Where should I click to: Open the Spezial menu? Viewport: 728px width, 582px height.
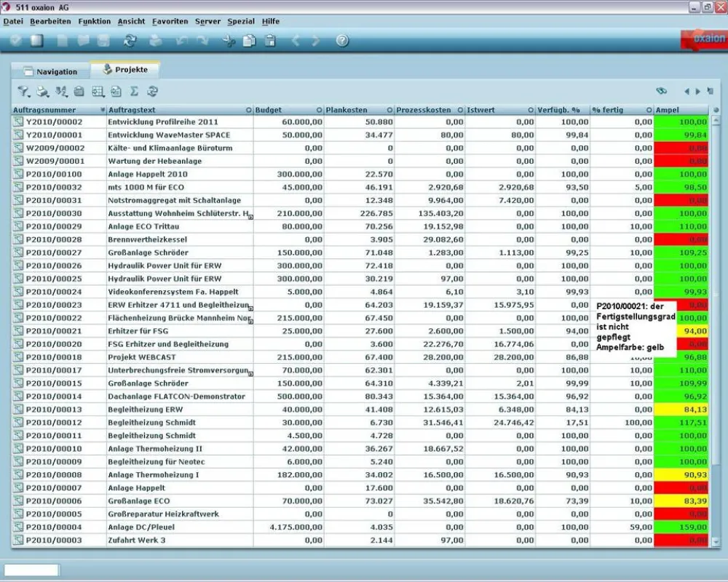click(x=241, y=21)
